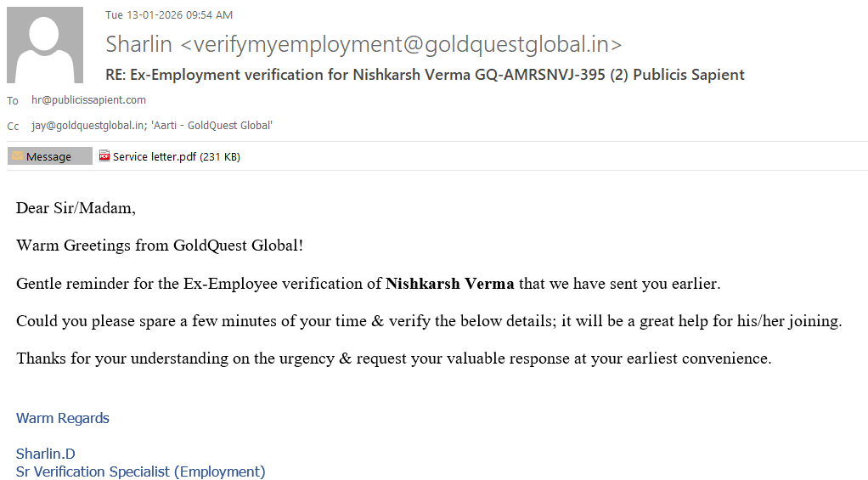
Task: Click the "Warm Greetings from GoldQuest Global!" line
Action: pyautogui.click(x=160, y=246)
